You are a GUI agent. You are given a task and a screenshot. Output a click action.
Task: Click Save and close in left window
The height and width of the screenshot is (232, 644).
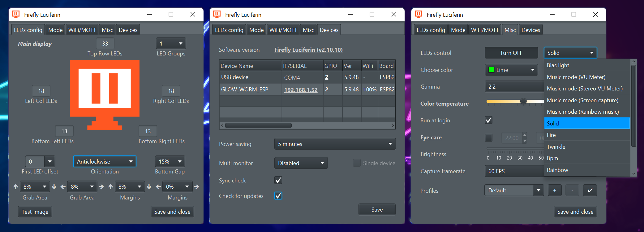pyautogui.click(x=172, y=212)
